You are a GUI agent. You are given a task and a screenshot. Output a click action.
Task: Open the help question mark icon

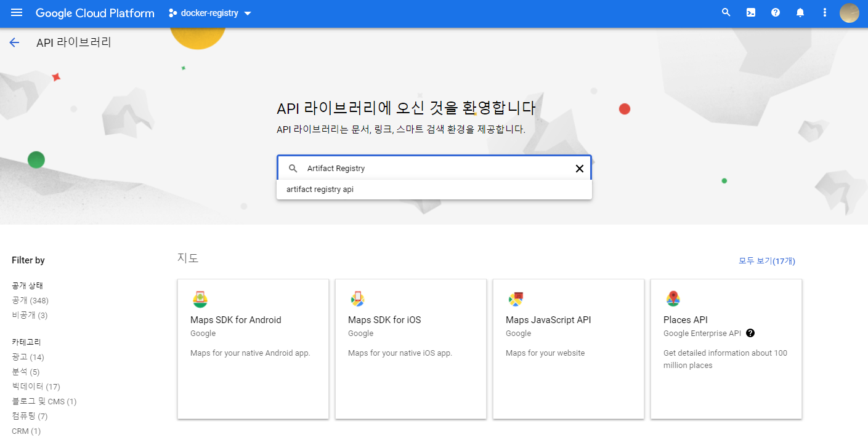click(776, 13)
